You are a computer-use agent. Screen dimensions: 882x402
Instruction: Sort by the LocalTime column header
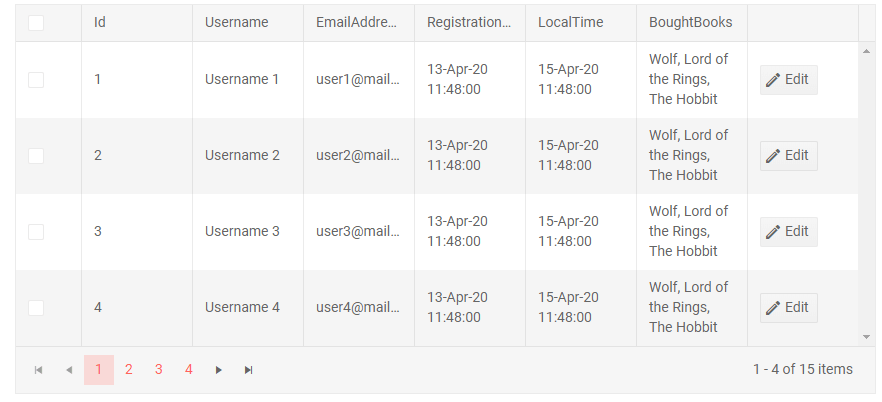tap(571, 23)
